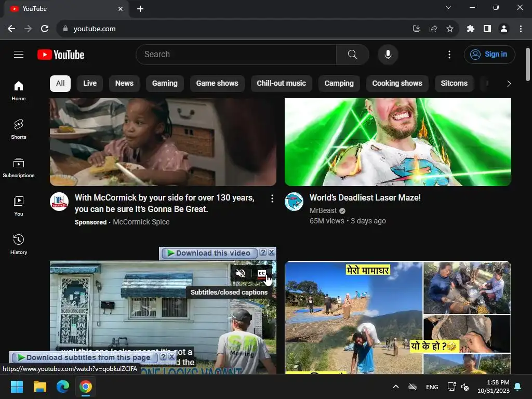Select the Live filter chip

tap(90, 84)
